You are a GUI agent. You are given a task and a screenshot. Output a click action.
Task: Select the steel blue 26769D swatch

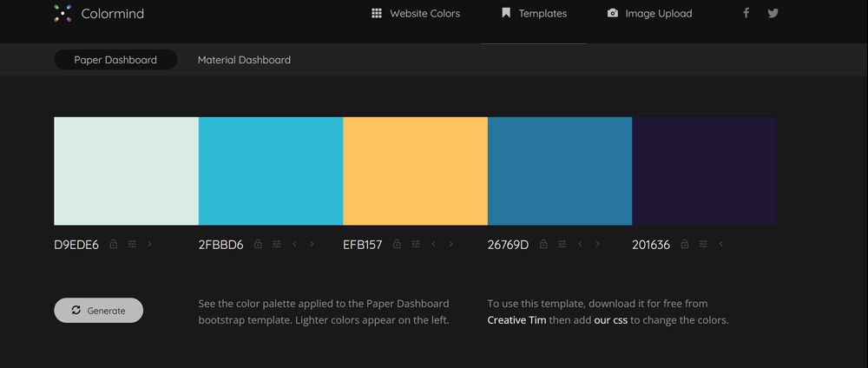[560, 171]
